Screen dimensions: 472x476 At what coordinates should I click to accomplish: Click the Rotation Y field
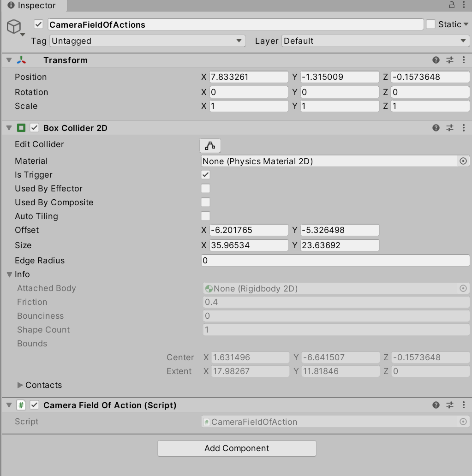point(340,92)
